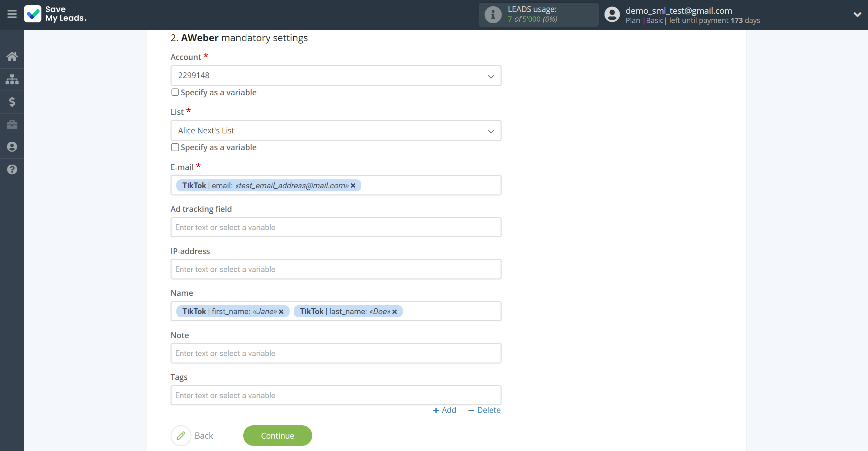868x451 pixels.
Task: Click the Back pencil icon
Action: click(181, 436)
